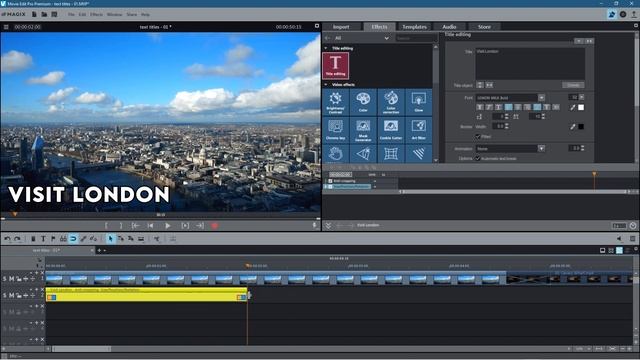
Task: Toggle Solo S on track 1
Action: coord(4,279)
